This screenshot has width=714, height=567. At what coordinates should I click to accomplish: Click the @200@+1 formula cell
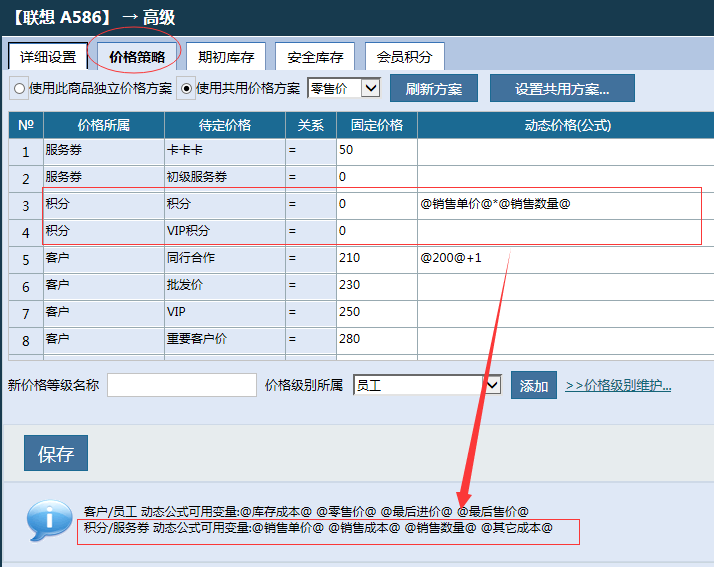click(566, 259)
